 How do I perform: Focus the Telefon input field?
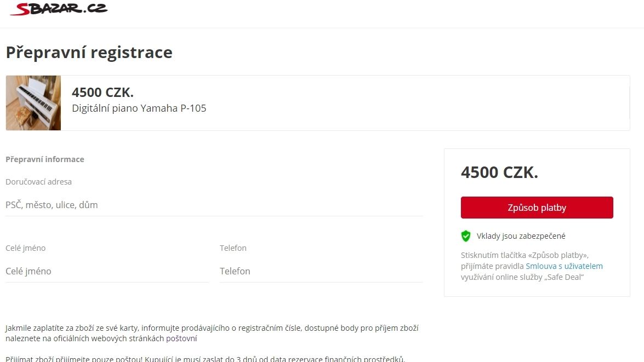tap(321, 271)
